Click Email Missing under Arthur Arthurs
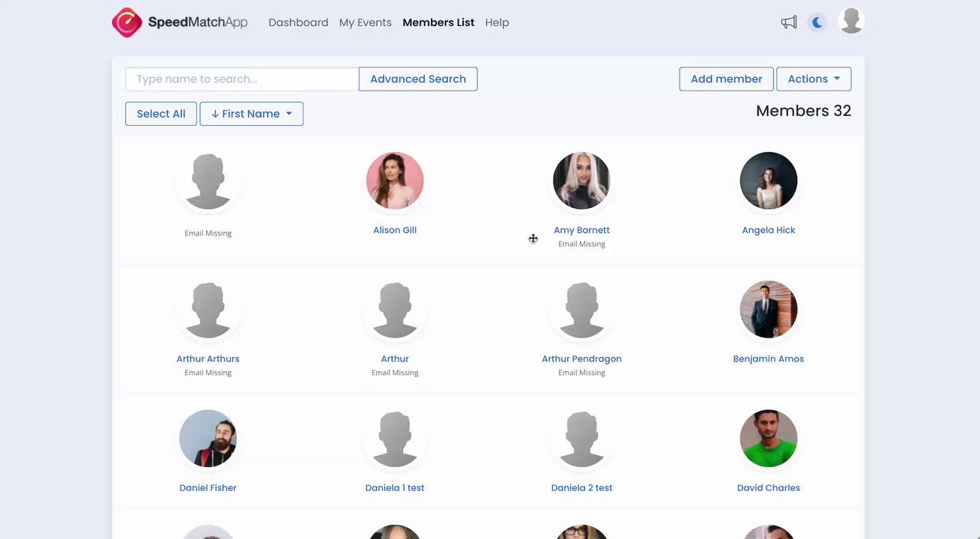The height and width of the screenshot is (539, 980). pyautogui.click(x=208, y=373)
